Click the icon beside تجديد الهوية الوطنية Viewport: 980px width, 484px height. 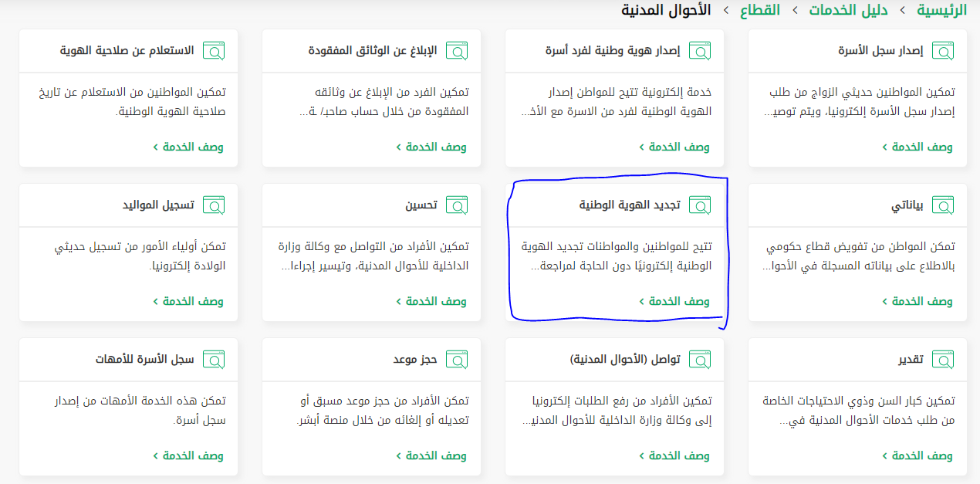[700, 205]
